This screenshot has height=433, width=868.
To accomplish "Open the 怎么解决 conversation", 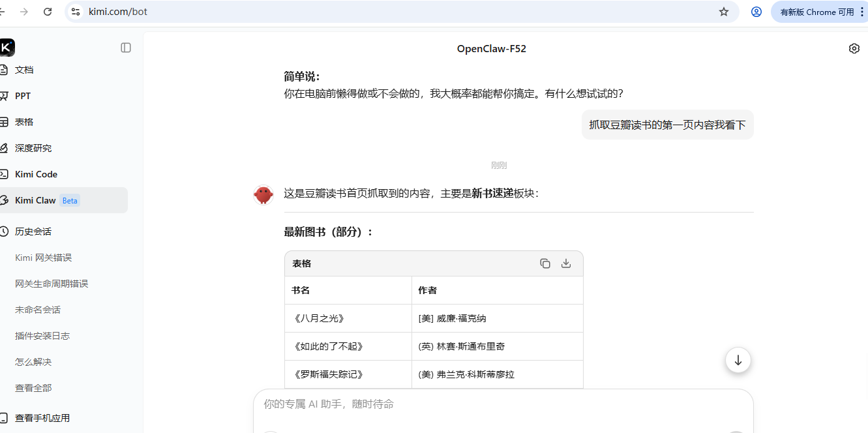I will tap(33, 362).
